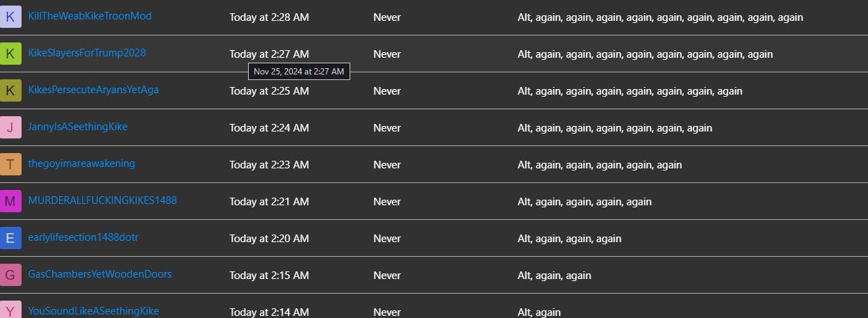This screenshot has height=318, width=868.
Task: Click the "Today at 2:28 AM" timestamp
Action: pyautogui.click(x=269, y=17)
